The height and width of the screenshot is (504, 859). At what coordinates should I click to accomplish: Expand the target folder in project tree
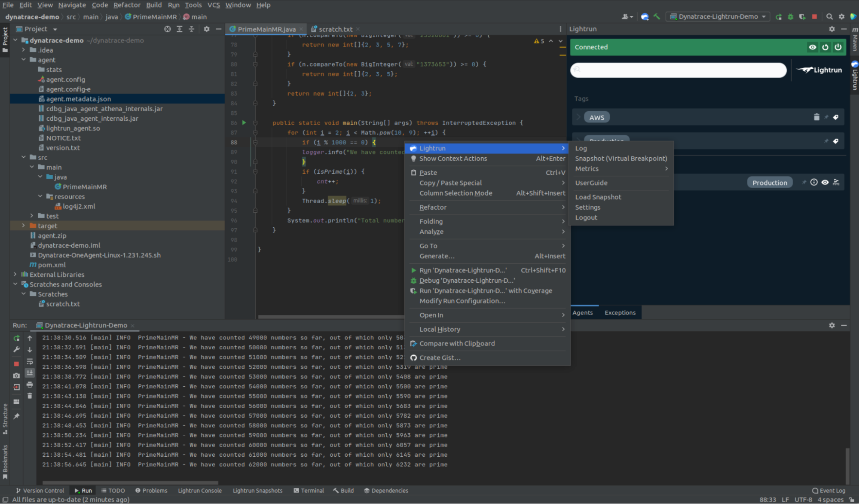coord(24,226)
